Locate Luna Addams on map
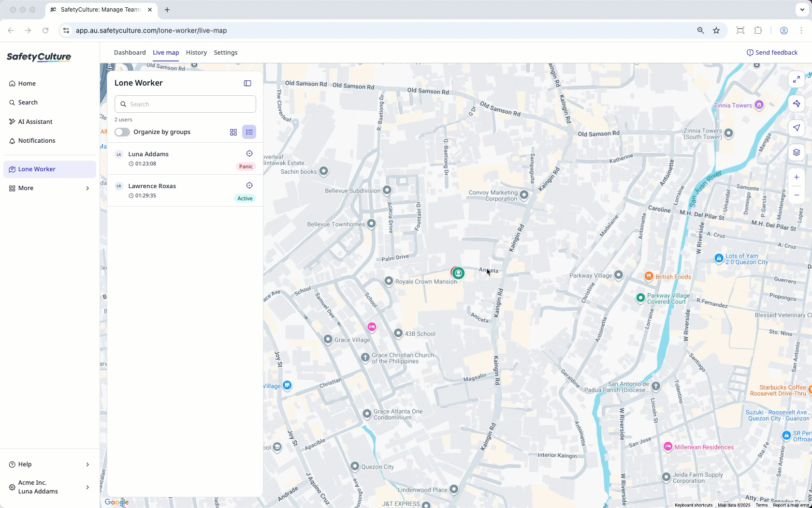812x508 pixels. [x=249, y=153]
